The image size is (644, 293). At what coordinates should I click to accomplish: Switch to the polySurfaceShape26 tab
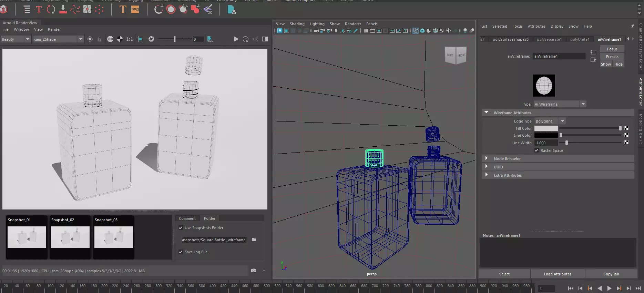point(510,39)
